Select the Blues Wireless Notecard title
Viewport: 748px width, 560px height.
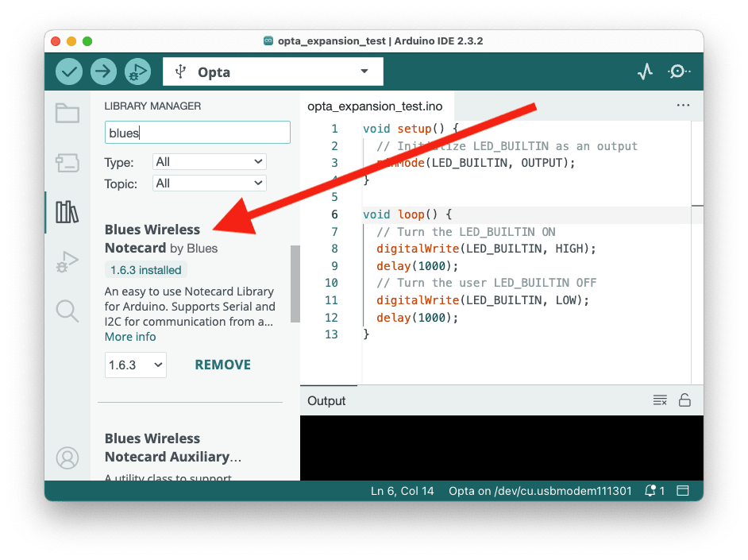pyautogui.click(x=152, y=238)
